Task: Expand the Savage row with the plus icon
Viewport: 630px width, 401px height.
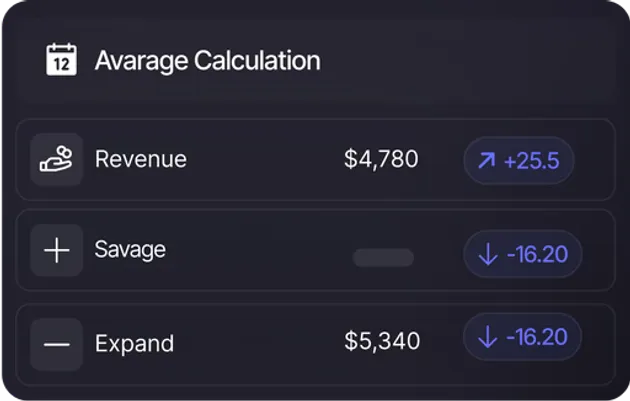Action: (57, 250)
